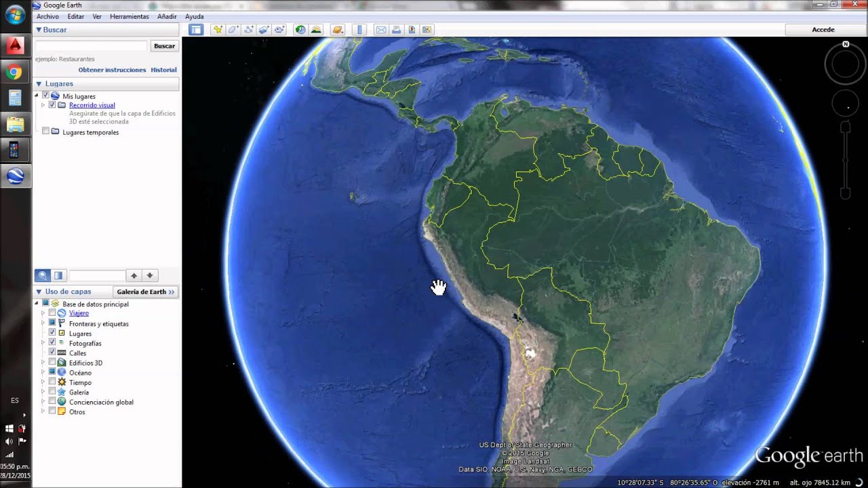868x488 pixels.
Task: Add a path from the toolbar
Action: pyautogui.click(x=249, y=30)
